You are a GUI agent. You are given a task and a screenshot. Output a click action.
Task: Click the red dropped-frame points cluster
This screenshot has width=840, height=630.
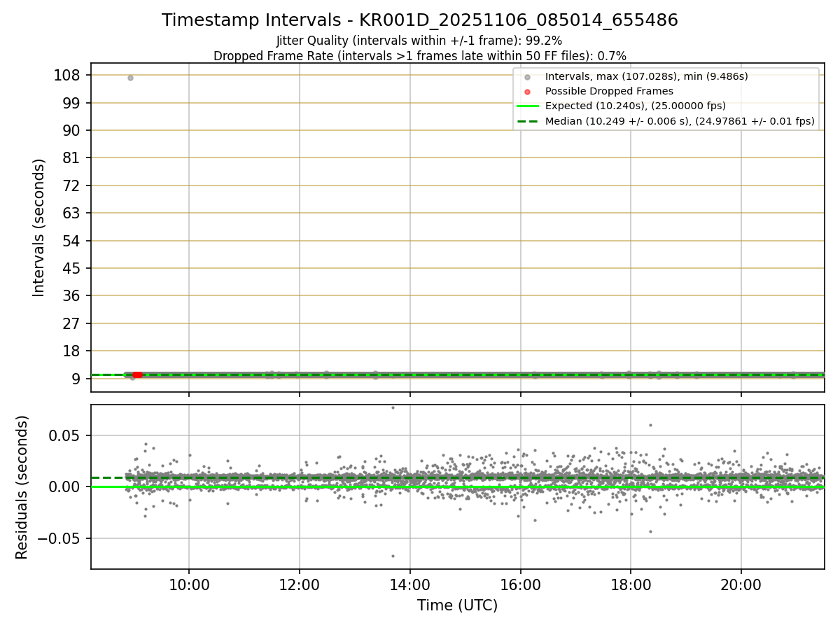[x=138, y=375]
